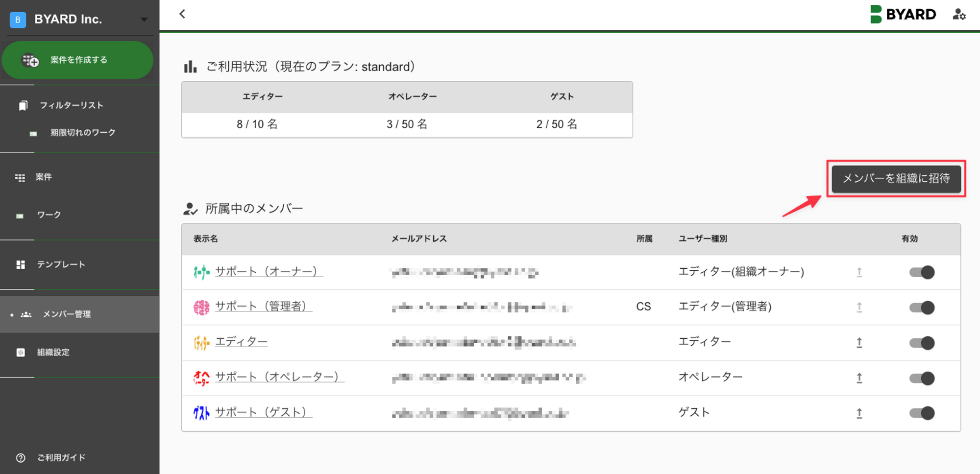
Task: Click the back chevron arrow
Action: pos(182,14)
